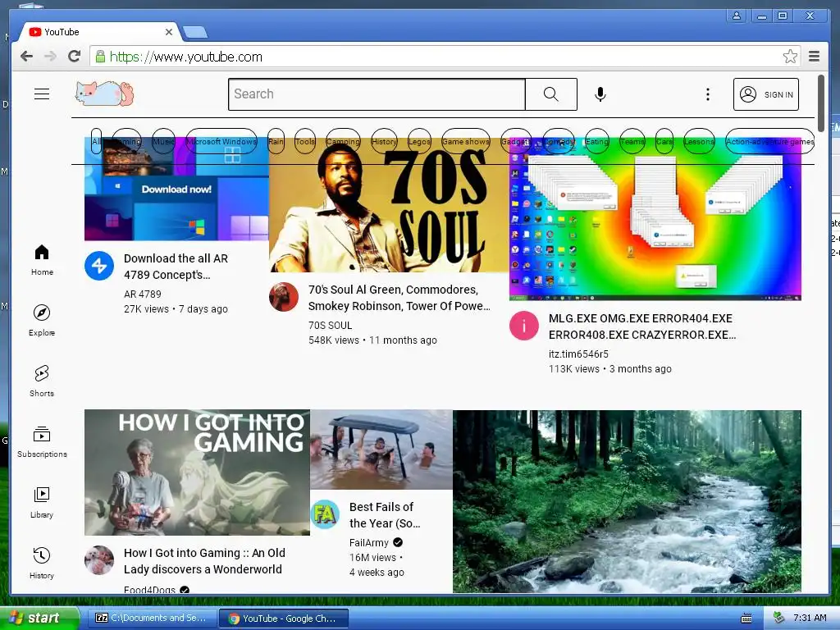Click the keyboard tray icon
This screenshot has height=630, width=840.
pyautogui.click(x=746, y=619)
